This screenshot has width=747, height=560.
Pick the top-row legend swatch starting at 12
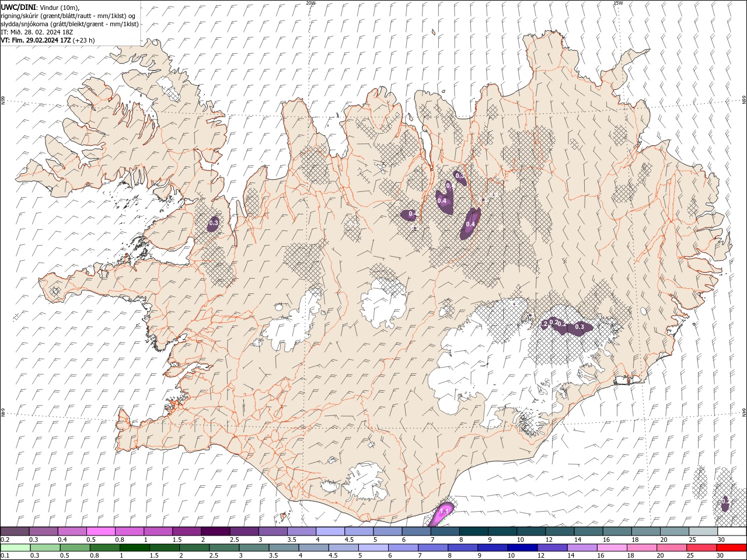coord(560,531)
